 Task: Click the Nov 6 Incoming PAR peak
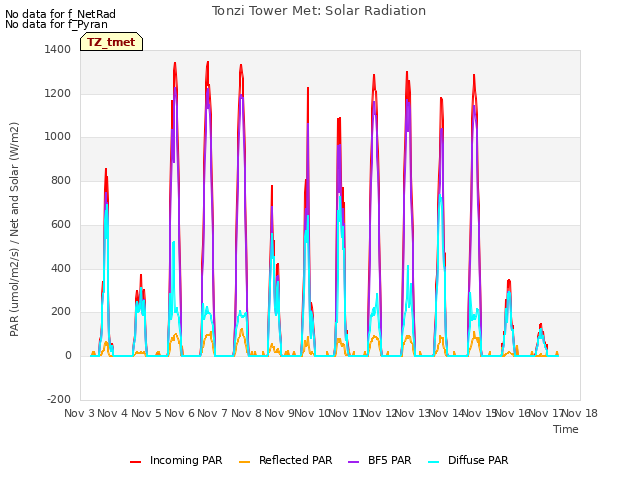coord(175,63)
